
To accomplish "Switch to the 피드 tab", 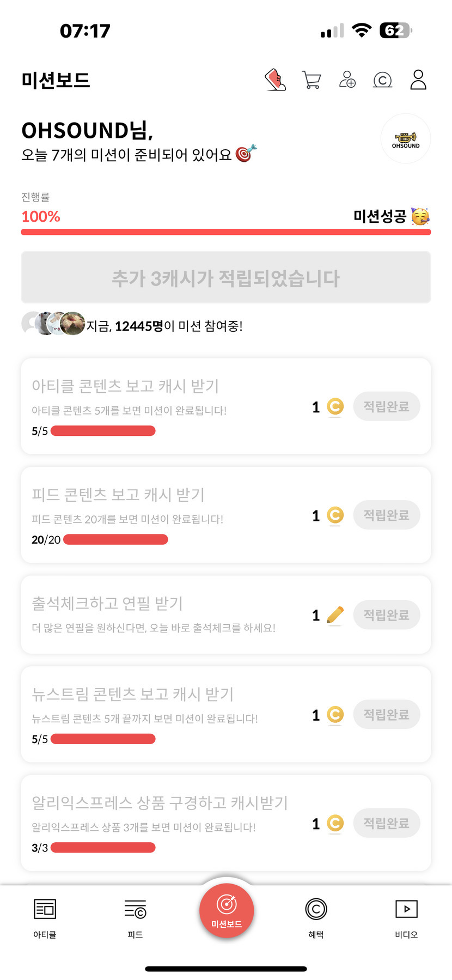I will click(135, 918).
